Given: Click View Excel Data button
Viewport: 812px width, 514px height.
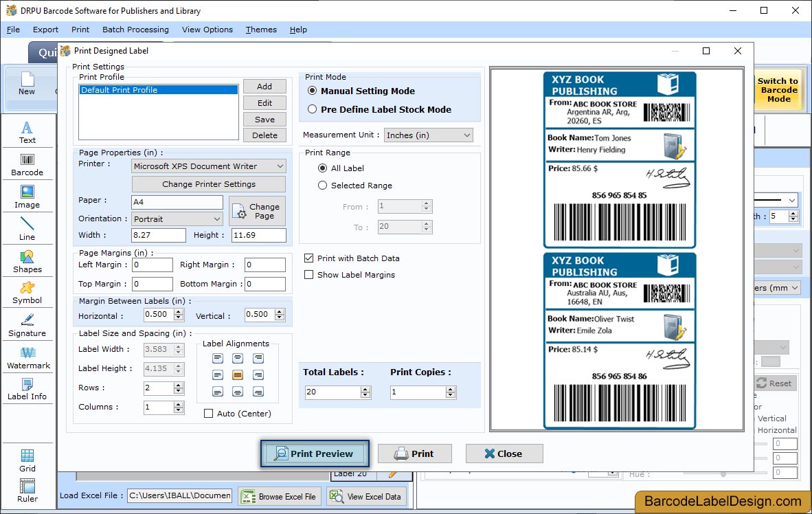Looking at the screenshot, I should [x=366, y=496].
